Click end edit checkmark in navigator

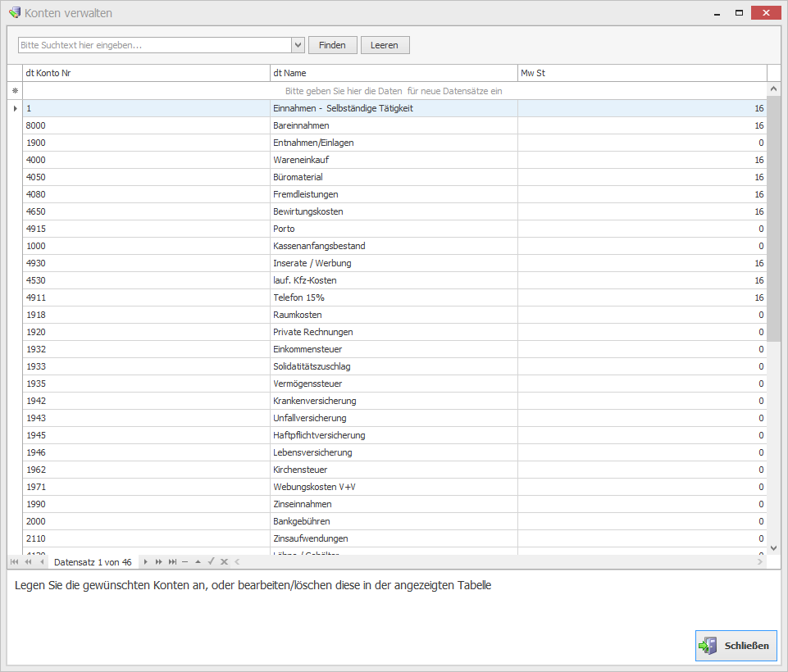[211, 561]
